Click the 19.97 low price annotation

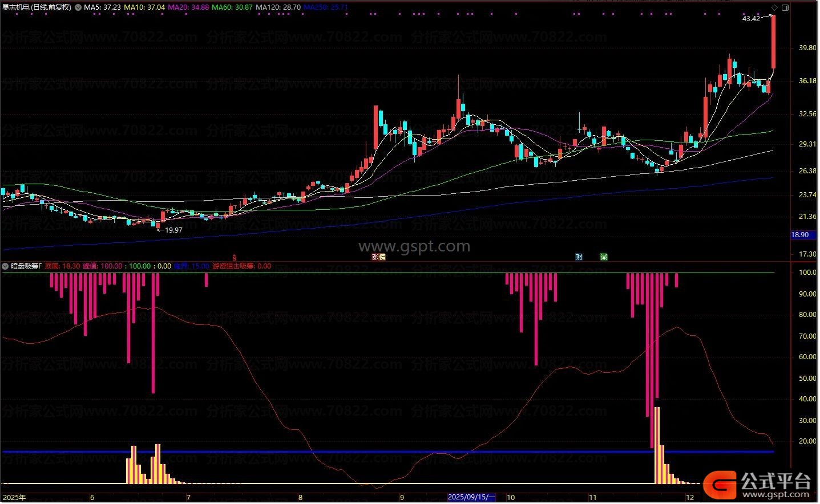(173, 230)
